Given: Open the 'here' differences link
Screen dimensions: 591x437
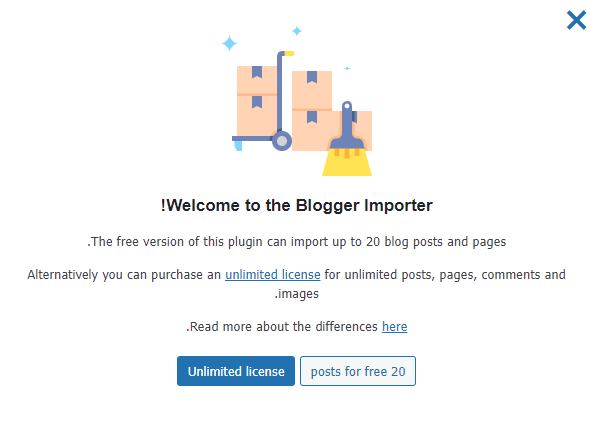Looking at the screenshot, I should 394,327.
